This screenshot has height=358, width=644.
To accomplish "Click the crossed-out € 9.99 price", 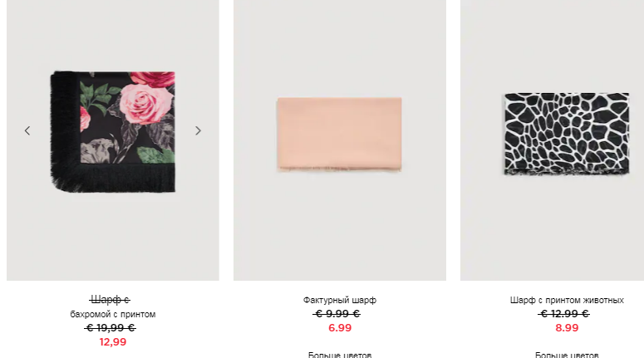I will (337, 314).
